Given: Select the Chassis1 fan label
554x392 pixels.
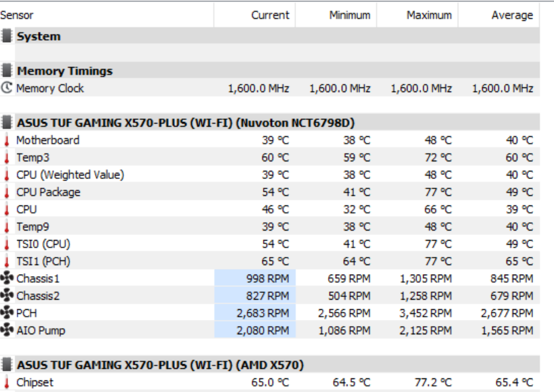Looking at the screenshot, I should pyautogui.click(x=38, y=279).
